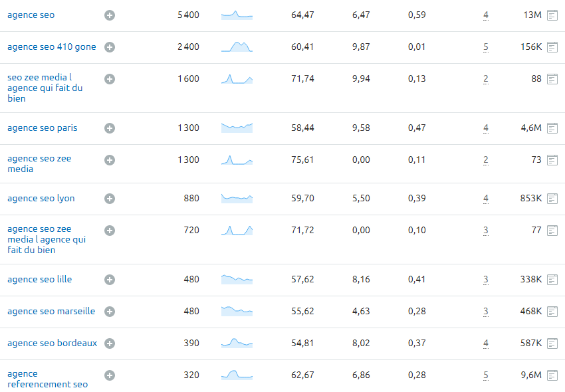The height and width of the screenshot is (392, 565).
Task: Open SERP snapshot icon for 'agence seo marseille'
Action: (x=552, y=312)
